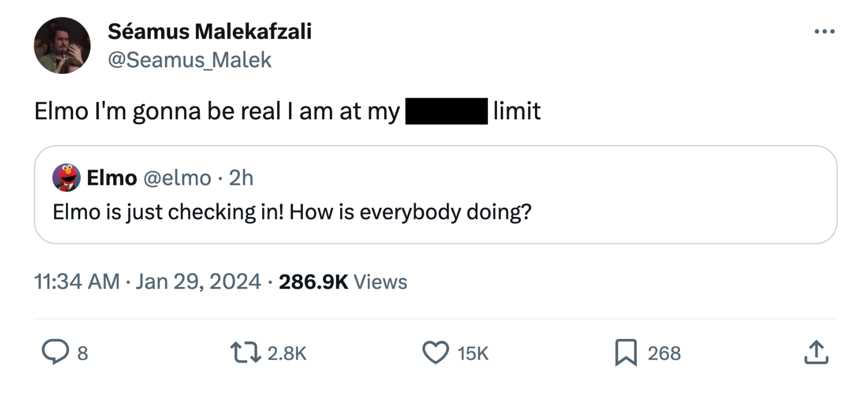Click the 11:34 AM · Jan 29, 2024 timestamp
Viewport: 868px width, 396px height.
click(148, 282)
